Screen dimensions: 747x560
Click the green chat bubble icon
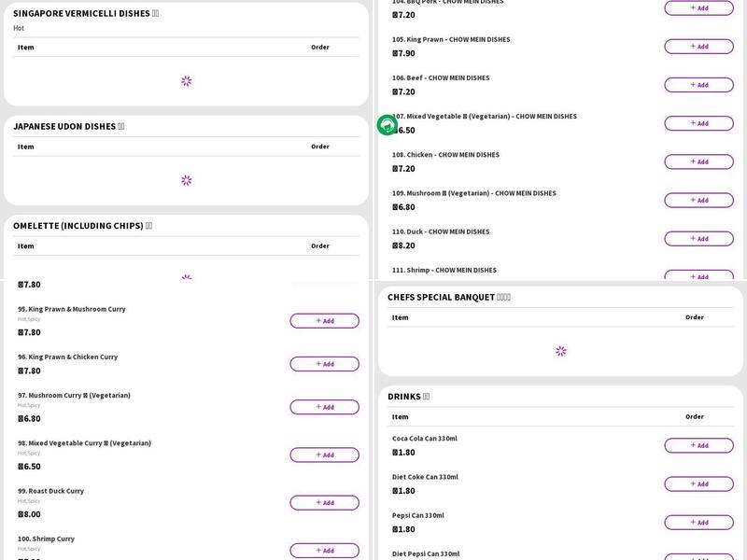point(387,125)
